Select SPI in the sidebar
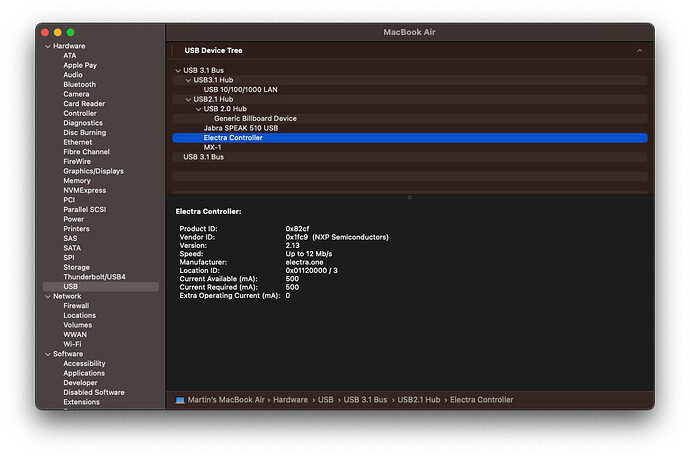The height and width of the screenshot is (457, 690). (x=69, y=258)
